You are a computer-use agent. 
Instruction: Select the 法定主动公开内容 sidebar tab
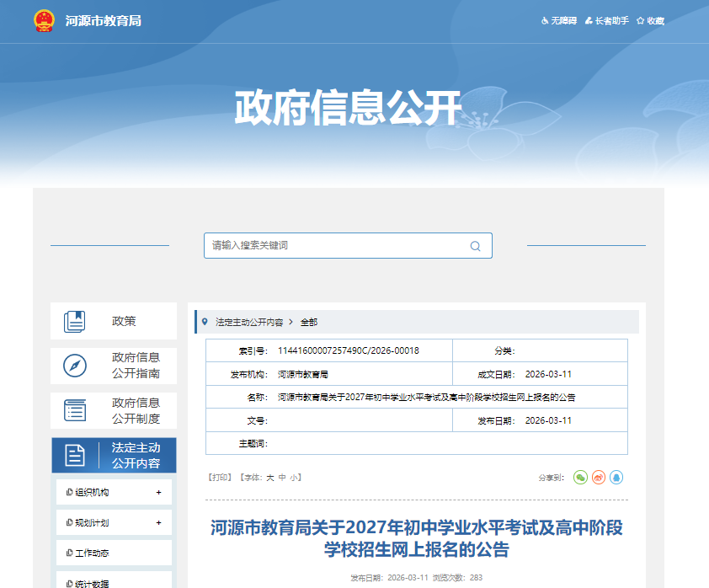coord(114,456)
